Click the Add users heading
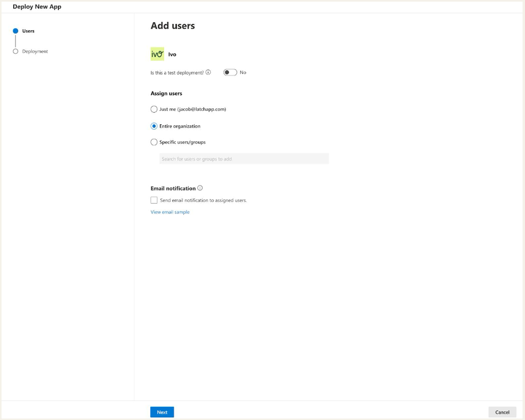This screenshot has width=525, height=420. pyautogui.click(x=173, y=26)
